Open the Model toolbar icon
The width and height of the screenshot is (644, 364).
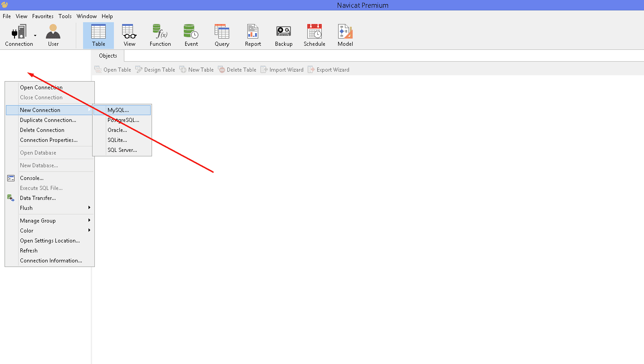tap(345, 35)
